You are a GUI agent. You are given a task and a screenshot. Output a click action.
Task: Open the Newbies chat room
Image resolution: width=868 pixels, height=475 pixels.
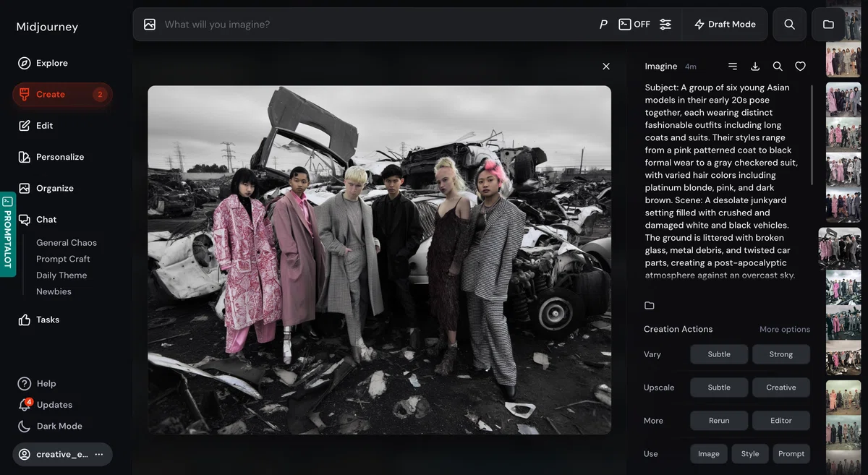tap(54, 291)
